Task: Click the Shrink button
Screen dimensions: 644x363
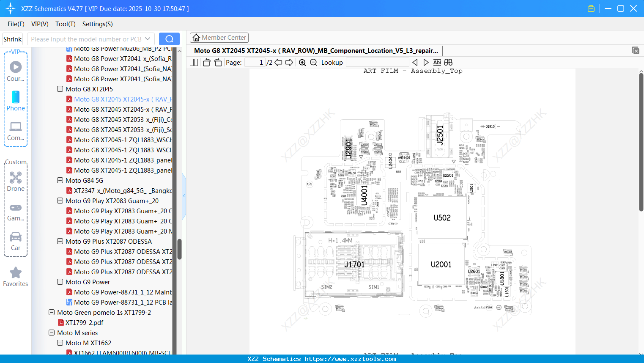Action: pyautogui.click(x=13, y=39)
